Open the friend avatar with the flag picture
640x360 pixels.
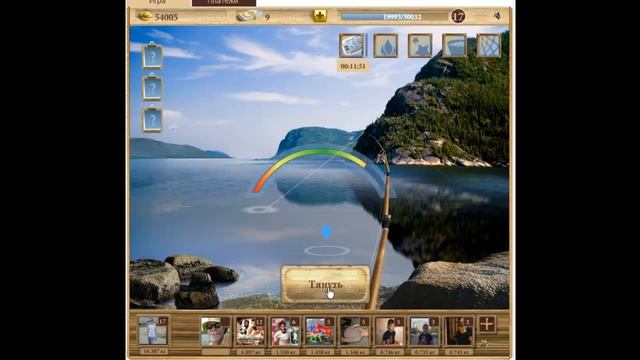(x=320, y=331)
